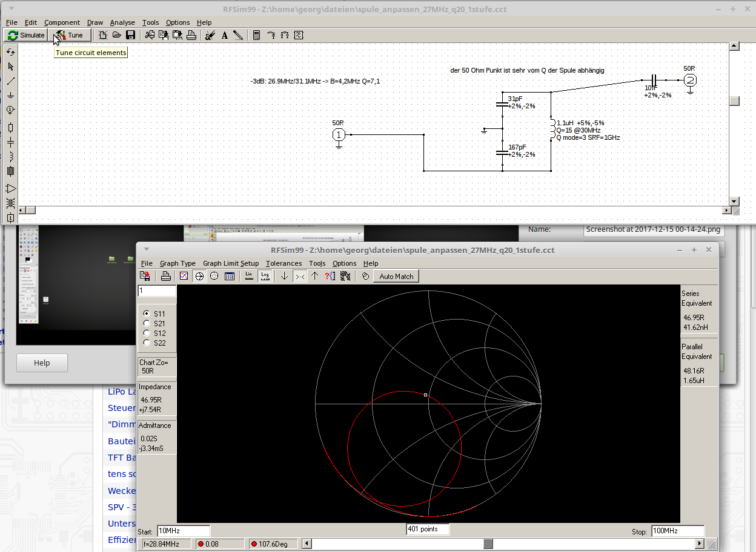Click the Tune circuit elements button
Screen dimensions: 756x552
(70, 35)
